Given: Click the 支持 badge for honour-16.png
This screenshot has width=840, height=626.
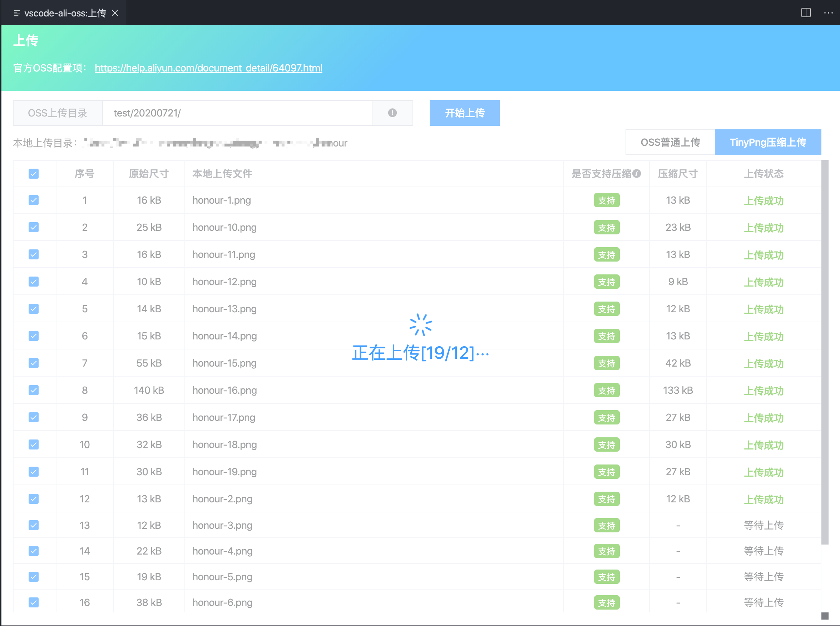Looking at the screenshot, I should (x=607, y=391).
